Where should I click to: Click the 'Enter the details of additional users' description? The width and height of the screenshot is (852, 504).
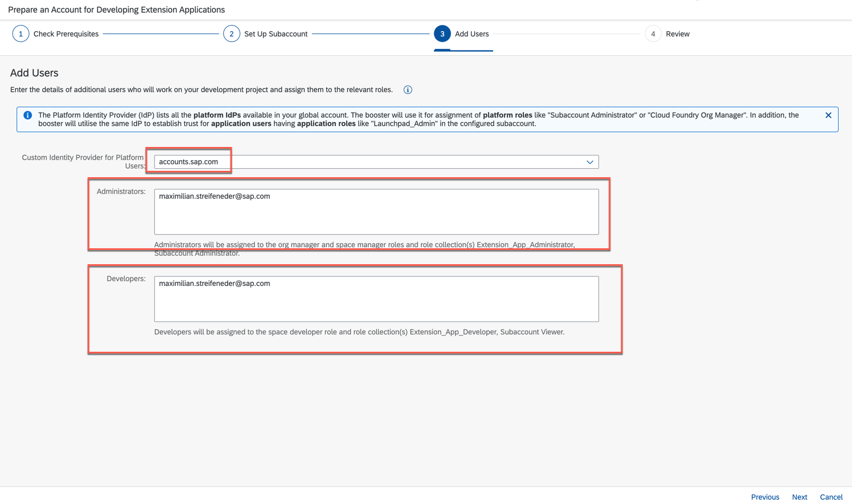point(201,90)
